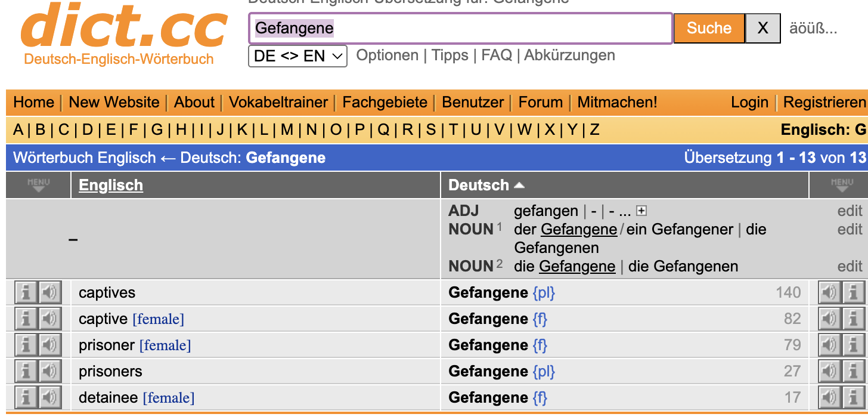Expand the gefangen adjective inflection plus box
The width and height of the screenshot is (868, 420).
[641, 211]
